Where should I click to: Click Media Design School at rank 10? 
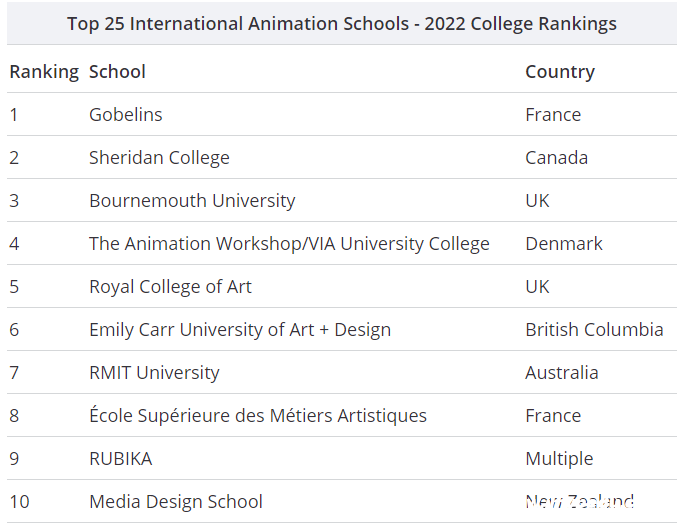click(176, 502)
